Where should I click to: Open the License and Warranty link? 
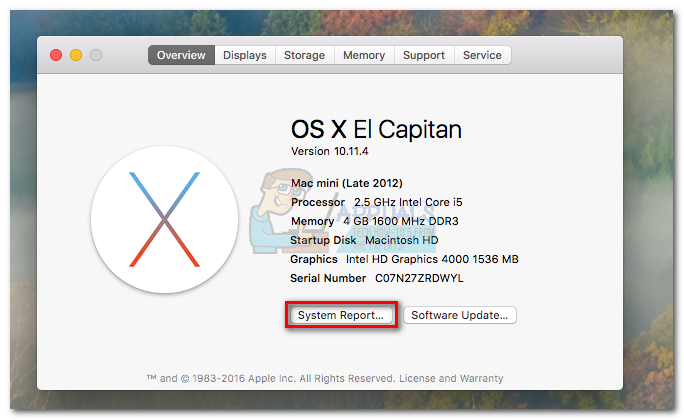451,378
